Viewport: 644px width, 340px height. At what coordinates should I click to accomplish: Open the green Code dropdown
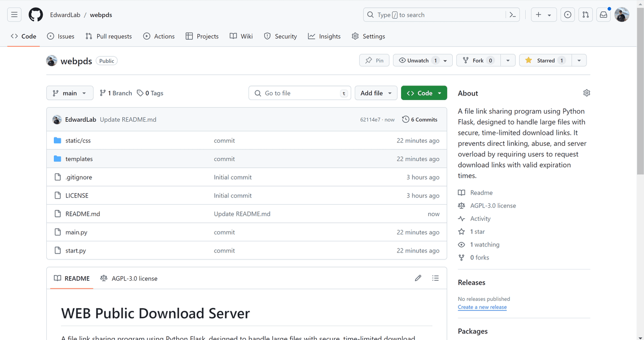424,93
